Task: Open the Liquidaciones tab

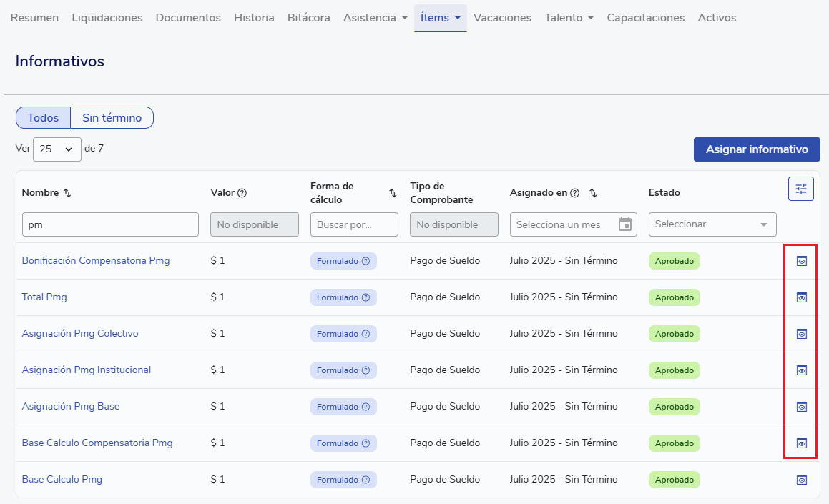Action: (107, 18)
